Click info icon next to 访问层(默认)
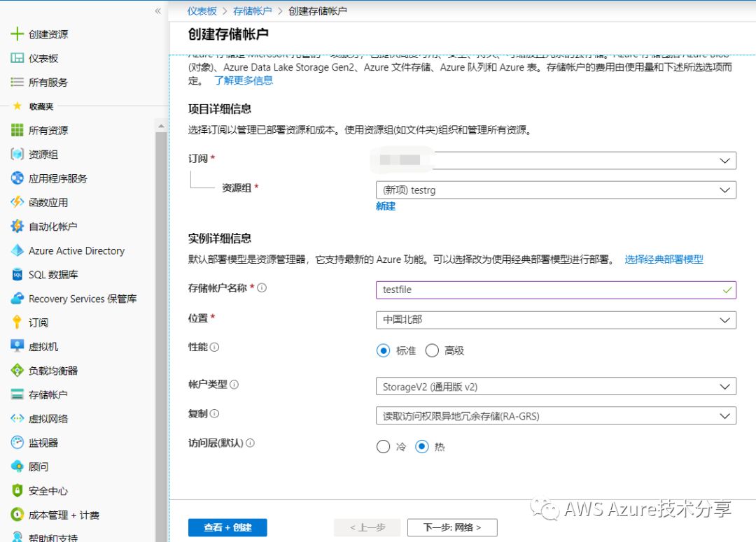Viewport: 756px width, 542px height. pos(250,443)
